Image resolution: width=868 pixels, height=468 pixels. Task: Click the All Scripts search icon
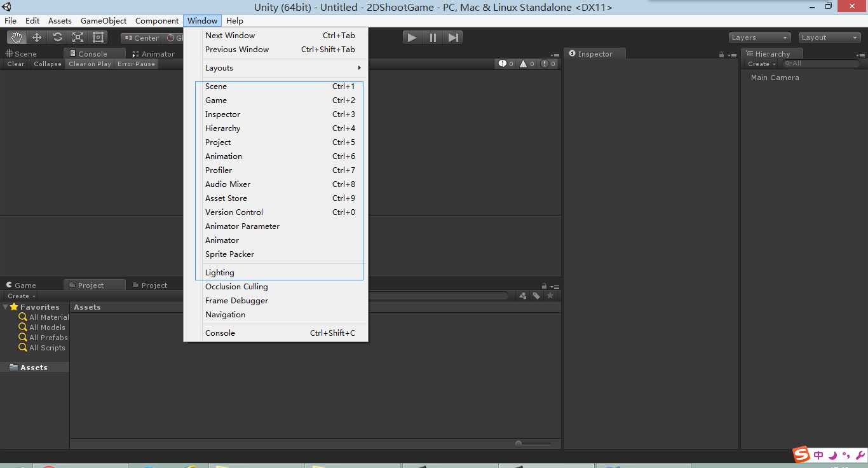pyautogui.click(x=23, y=347)
